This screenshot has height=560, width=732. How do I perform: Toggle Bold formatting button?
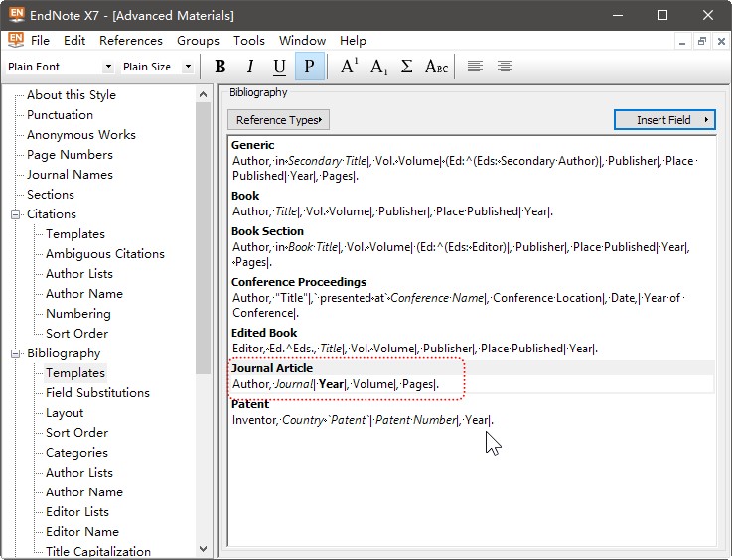click(220, 67)
